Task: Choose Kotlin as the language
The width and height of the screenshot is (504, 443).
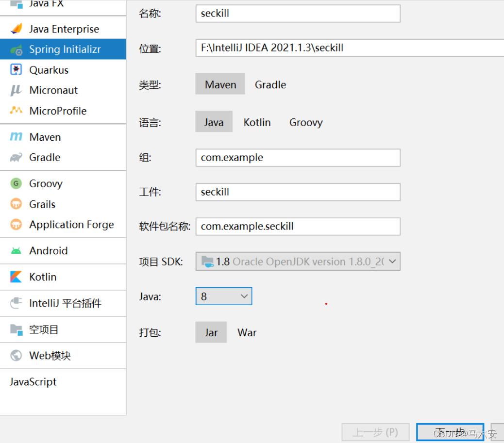Action: click(x=257, y=122)
